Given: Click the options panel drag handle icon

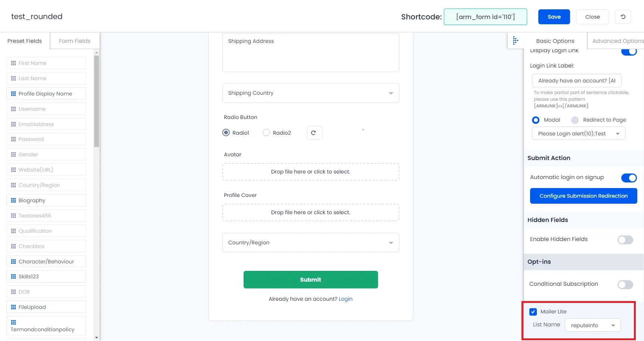Looking at the screenshot, I should tap(515, 41).
